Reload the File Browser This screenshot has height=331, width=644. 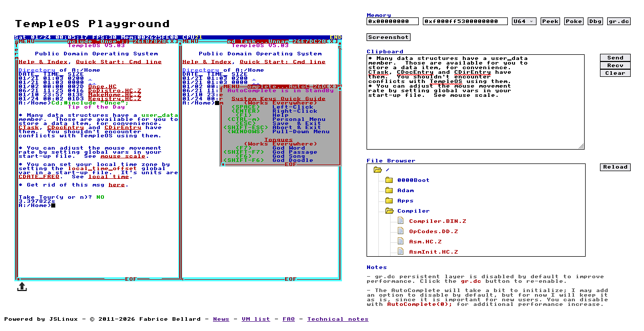tap(615, 167)
